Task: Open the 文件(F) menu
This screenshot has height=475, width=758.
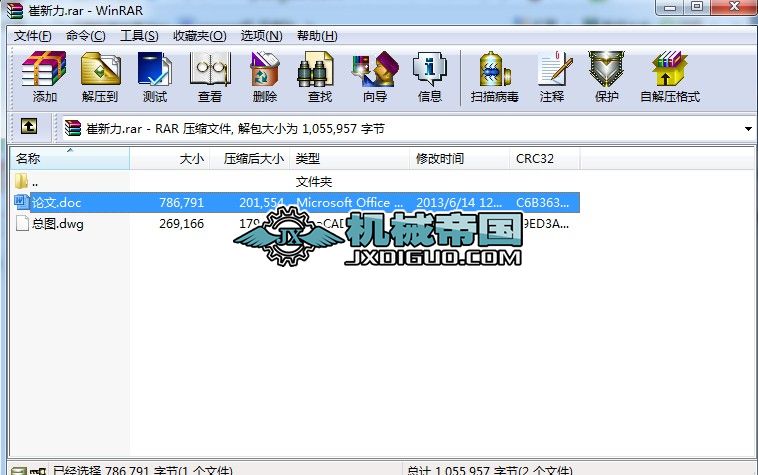Action: tap(32, 36)
